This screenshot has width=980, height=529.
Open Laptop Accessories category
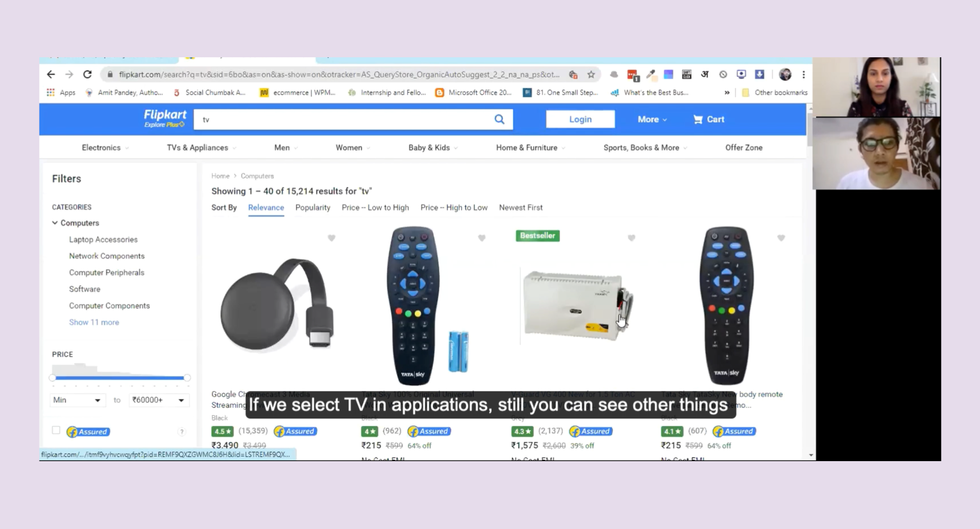coord(103,239)
